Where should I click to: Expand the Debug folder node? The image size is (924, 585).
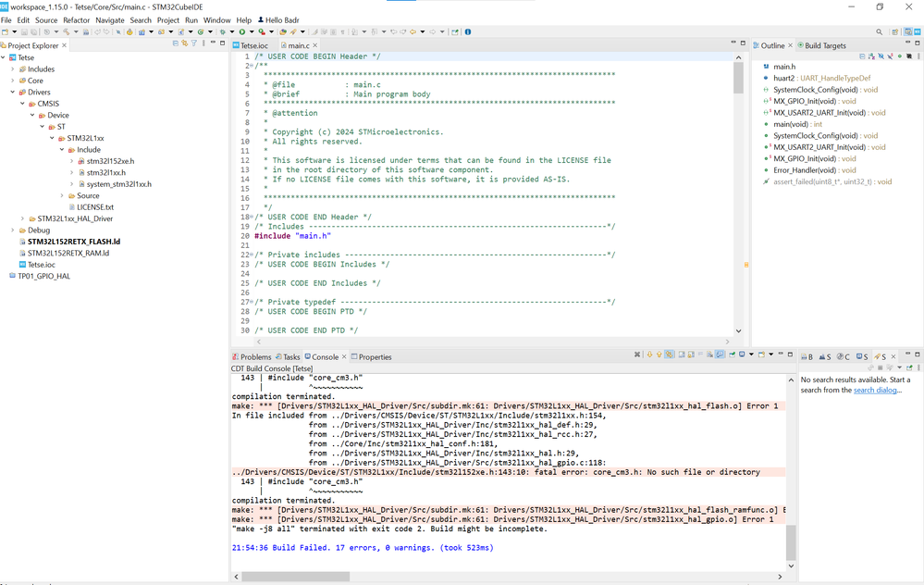click(x=13, y=230)
